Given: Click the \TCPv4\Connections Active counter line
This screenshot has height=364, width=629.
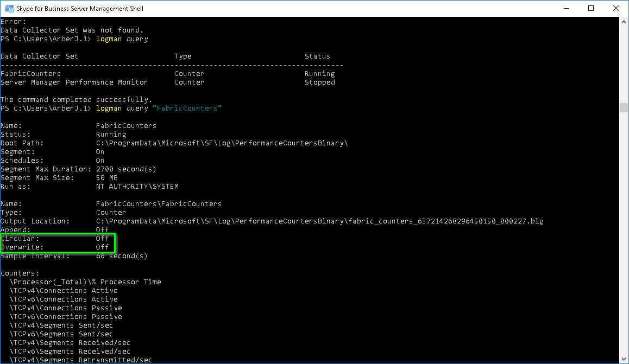Looking at the screenshot, I should pos(63,290).
